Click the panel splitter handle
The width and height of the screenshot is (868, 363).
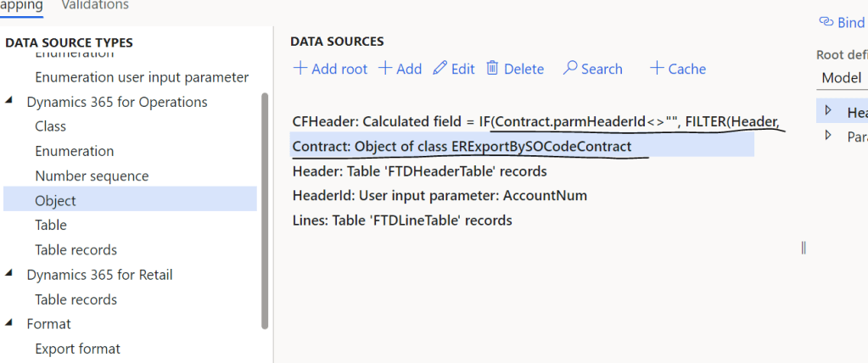[803, 248]
